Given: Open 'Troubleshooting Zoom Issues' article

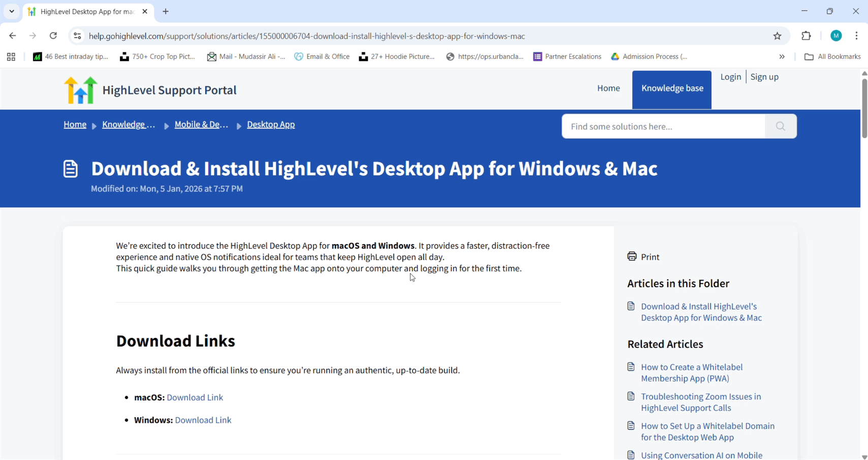Looking at the screenshot, I should 701,402.
